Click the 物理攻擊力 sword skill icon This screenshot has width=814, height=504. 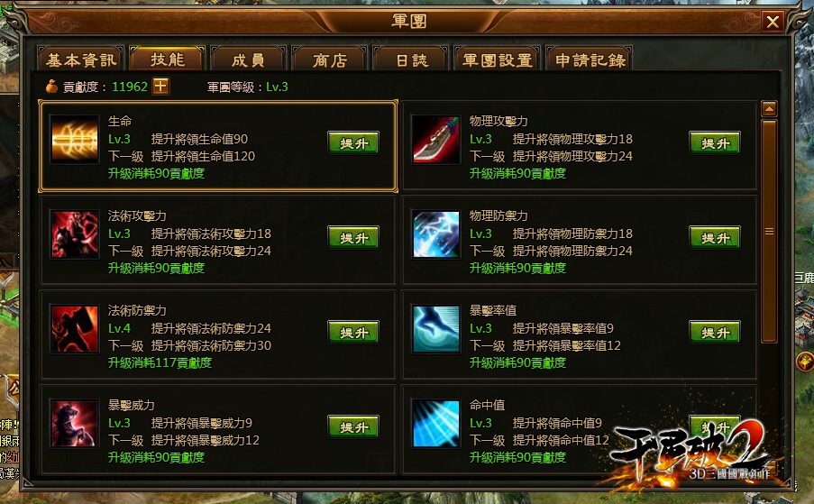[x=435, y=139]
